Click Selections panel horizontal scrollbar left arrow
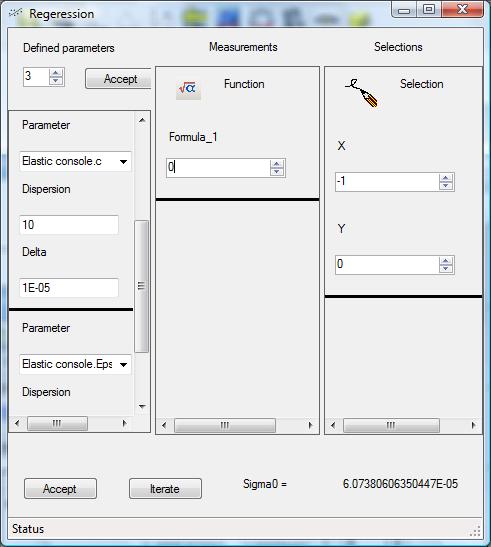Viewport: 491px width, 547px height. 333,425
